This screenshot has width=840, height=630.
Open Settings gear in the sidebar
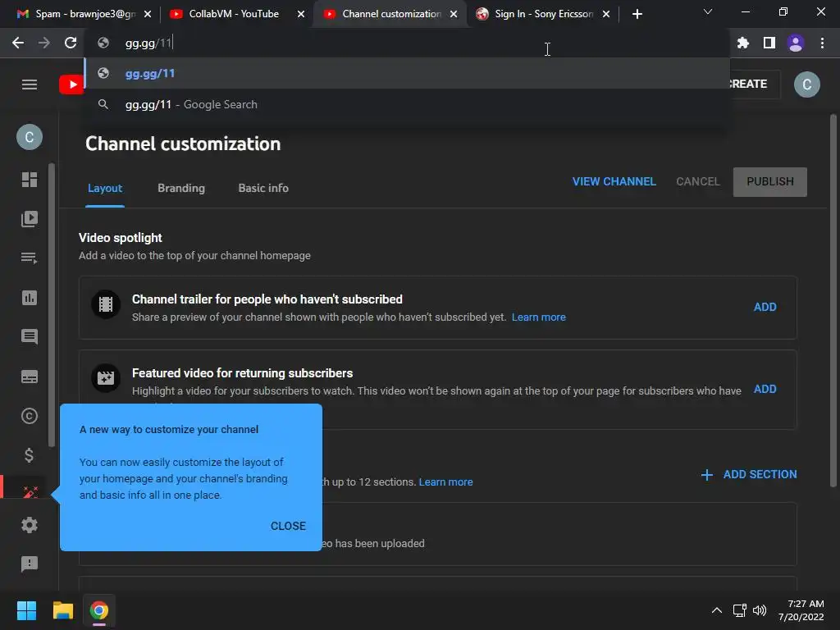(30, 525)
